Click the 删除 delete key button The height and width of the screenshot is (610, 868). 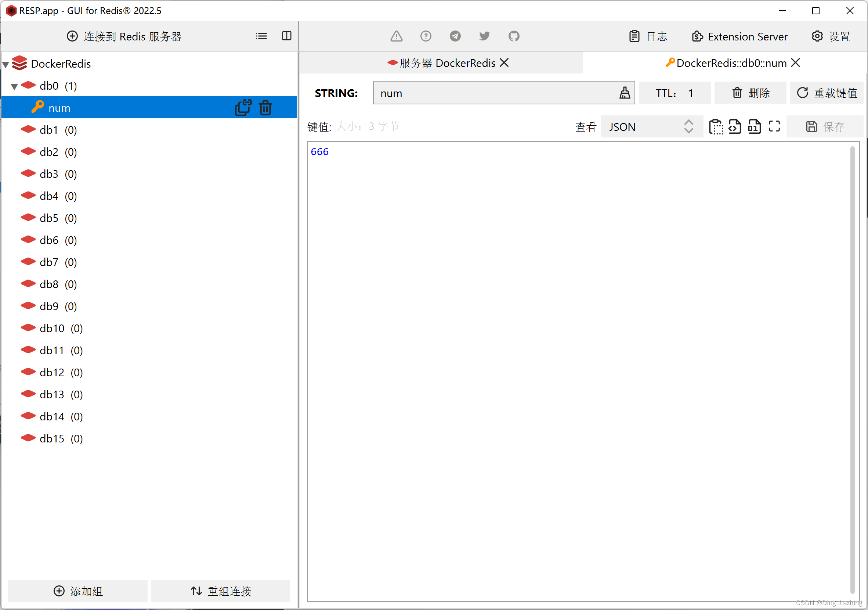click(751, 93)
